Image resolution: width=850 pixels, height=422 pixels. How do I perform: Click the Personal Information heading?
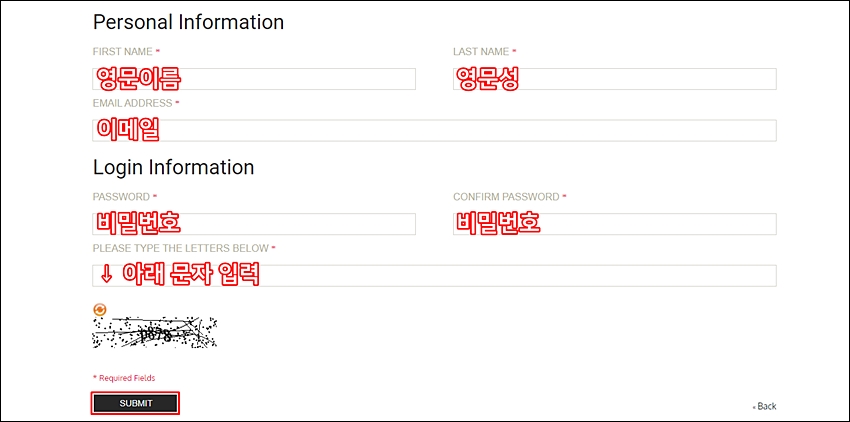(x=188, y=22)
